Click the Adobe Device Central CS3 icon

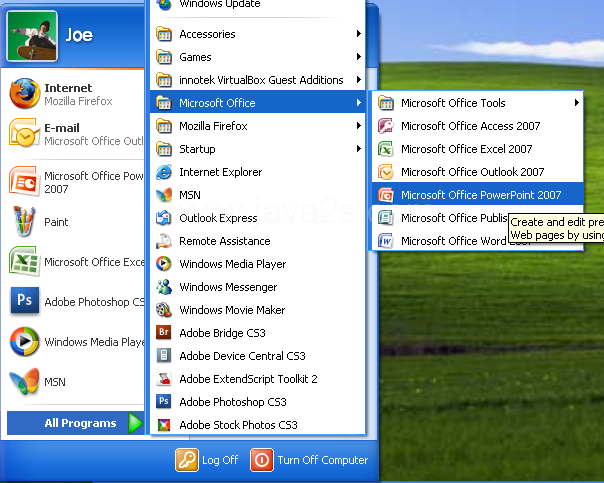coord(164,356)
